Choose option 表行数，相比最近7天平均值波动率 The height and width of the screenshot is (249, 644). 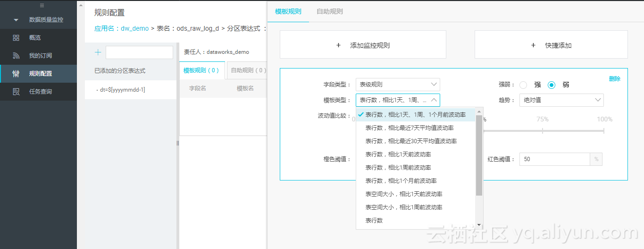[415, 128]
